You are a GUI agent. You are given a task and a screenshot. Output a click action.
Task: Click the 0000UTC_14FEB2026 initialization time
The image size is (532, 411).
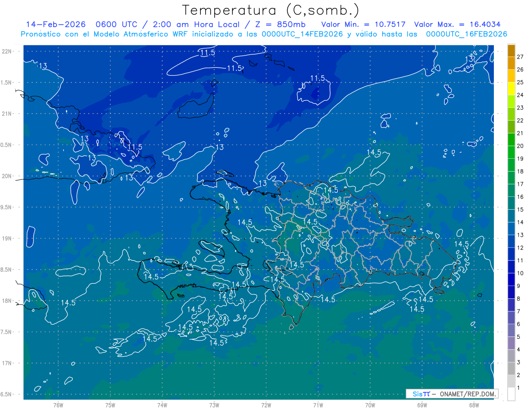(302, 34)
